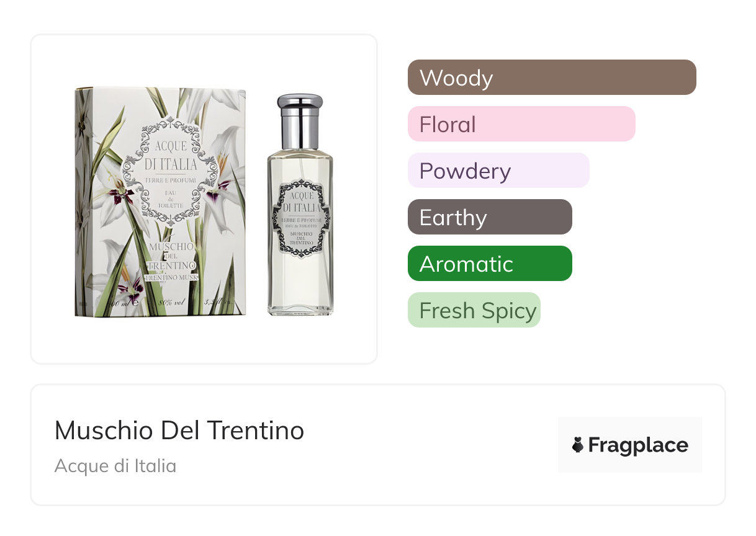This screenshot has height=536, width=756.
Task: Click the silver bottle cap
Action: click(x=300, y=121)
